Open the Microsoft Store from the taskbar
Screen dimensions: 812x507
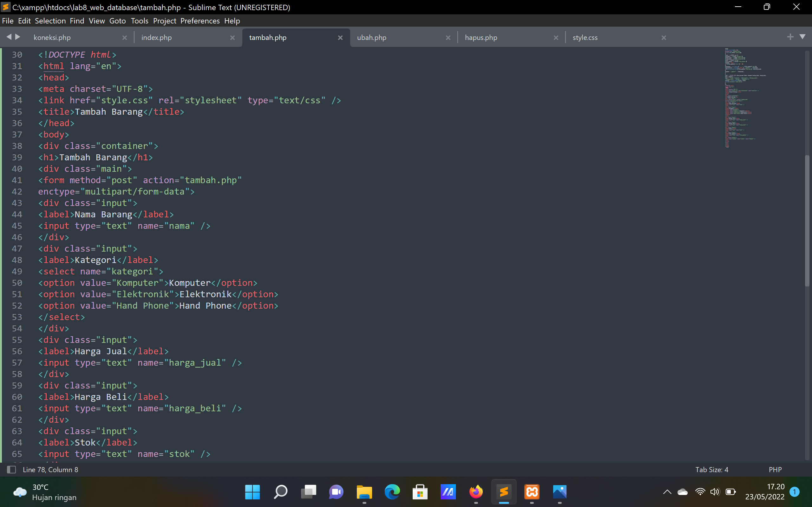click(x=419, y=492)
